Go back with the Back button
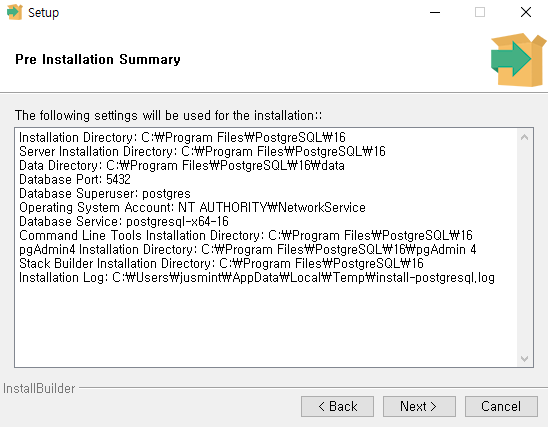The height and width of the screenshot is (427, 548). (x=337, y=406)
